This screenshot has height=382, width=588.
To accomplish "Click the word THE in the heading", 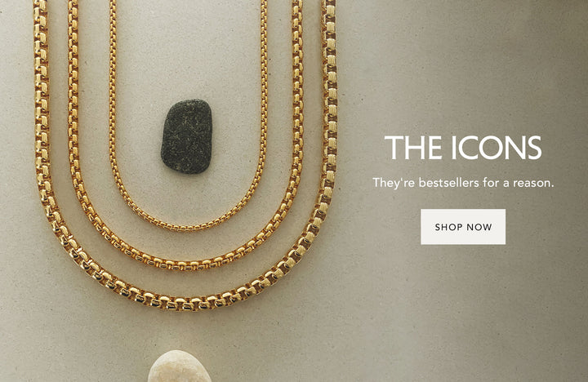I will point(413,148).
